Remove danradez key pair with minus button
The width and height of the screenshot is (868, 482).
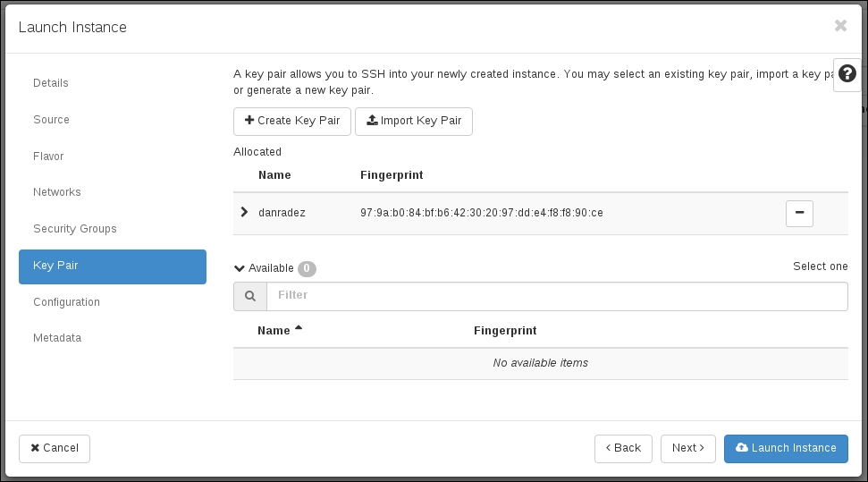coord(799,213)
